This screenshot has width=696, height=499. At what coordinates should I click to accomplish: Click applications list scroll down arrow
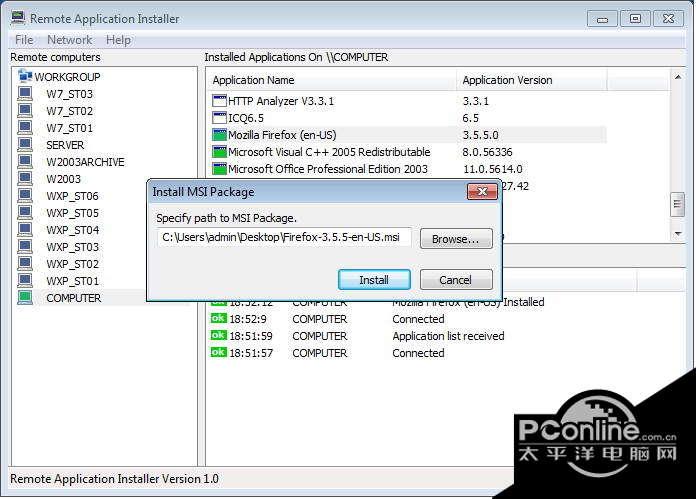[678, 234]
